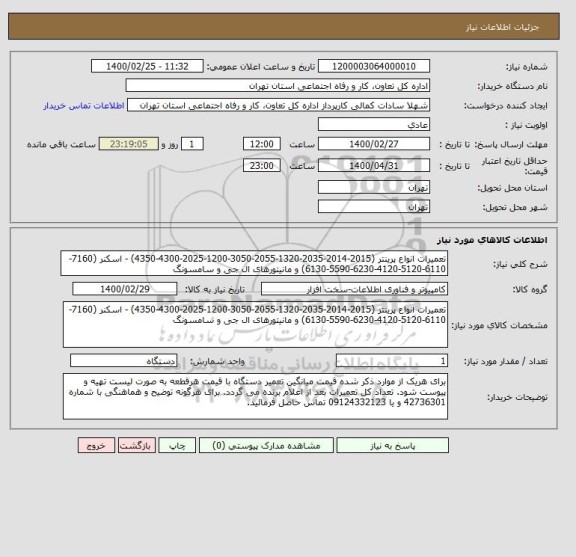The image size is (576, 557).
Task: Select the request creator field شهلا سادات کمالی
Action: pyautogui.click(x=278, y=105)
